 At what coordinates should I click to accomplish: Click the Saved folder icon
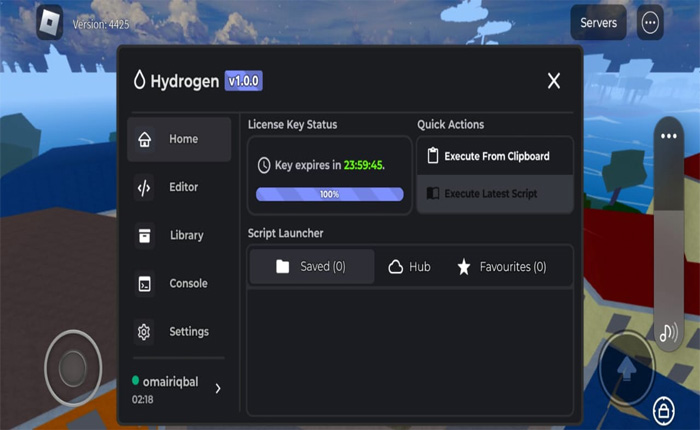point(283,267)
